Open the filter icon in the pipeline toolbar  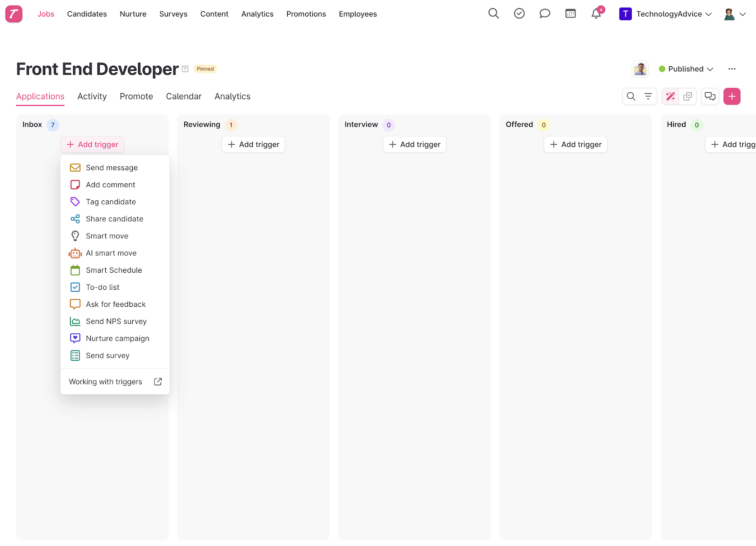click(648, 96)
